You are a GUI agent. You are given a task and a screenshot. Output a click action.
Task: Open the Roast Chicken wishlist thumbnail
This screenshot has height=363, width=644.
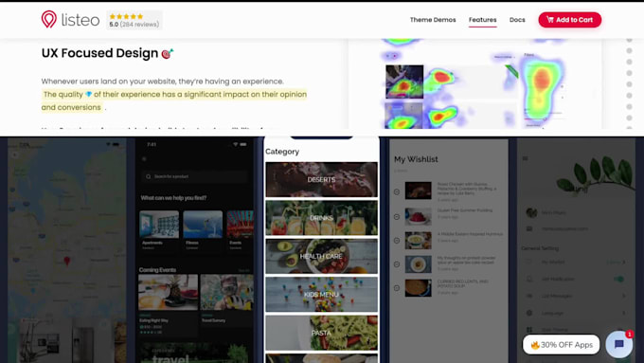coord(418,191)
